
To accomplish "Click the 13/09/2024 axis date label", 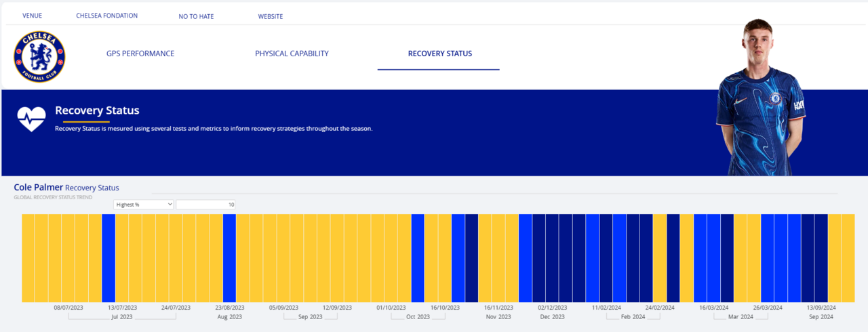I will (821, 308).
